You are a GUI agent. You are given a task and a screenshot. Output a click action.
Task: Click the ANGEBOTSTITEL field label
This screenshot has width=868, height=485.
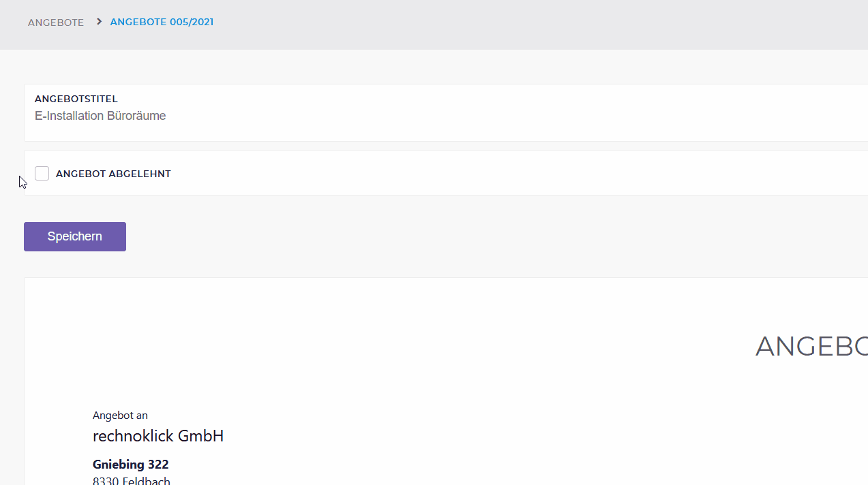[76, 99]
